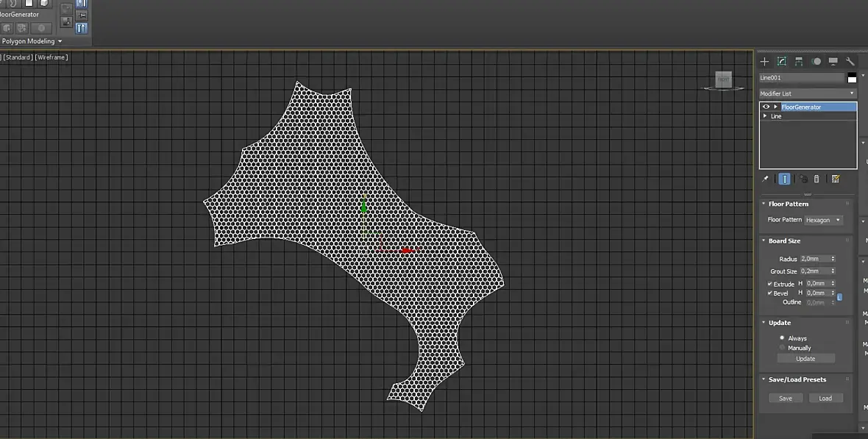The image size is (868, 439).
Task: Click the Extrude H spinner arrows
Action: pyautogui.click(x=833, y=283)
